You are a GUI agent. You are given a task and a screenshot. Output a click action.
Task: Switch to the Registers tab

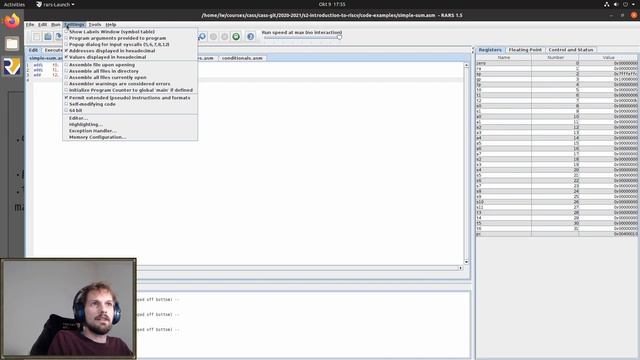[490, 50]
